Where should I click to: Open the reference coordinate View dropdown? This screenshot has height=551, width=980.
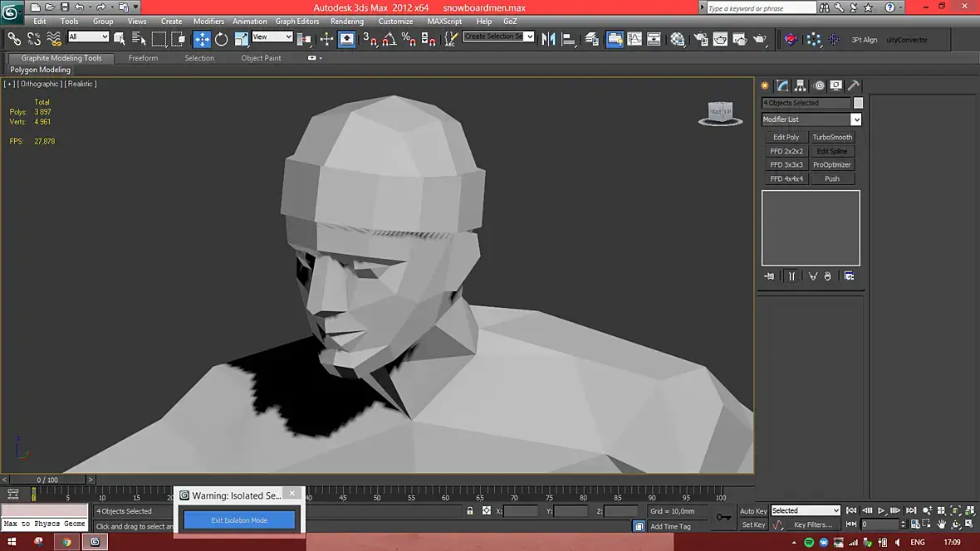pos(272,37)
